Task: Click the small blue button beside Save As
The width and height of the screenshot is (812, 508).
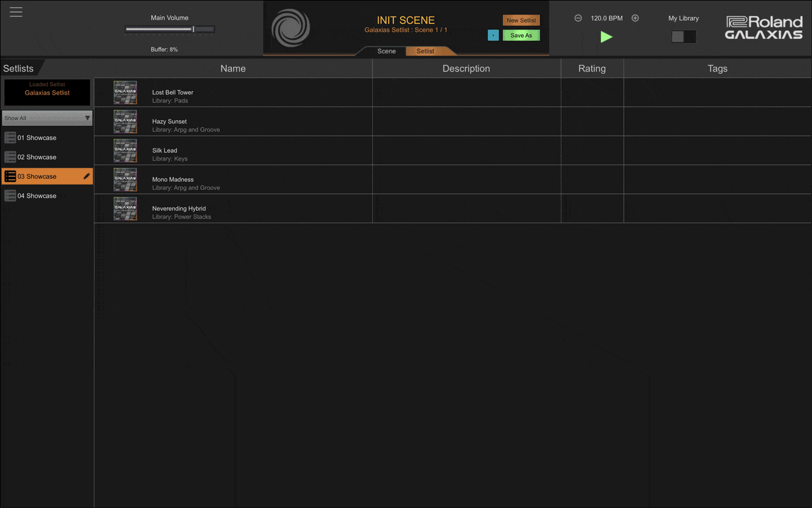Action: [493, 35]
